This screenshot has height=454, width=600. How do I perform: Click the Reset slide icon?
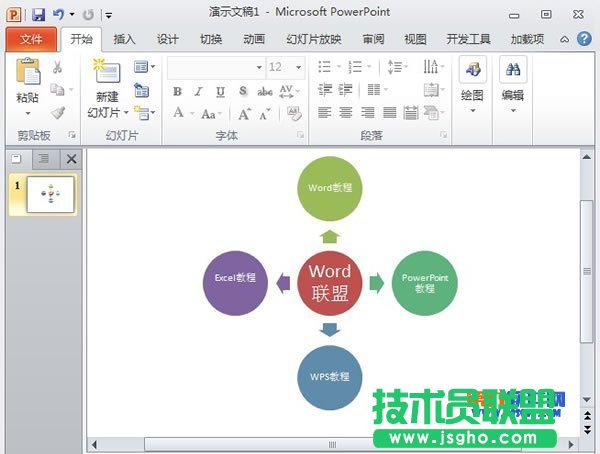point(142,90)
